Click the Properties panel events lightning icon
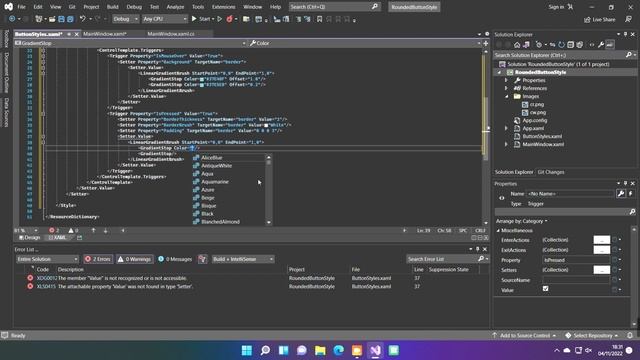Screen dimensions: 640x360 pyautogui.click(x=630, y=193)
